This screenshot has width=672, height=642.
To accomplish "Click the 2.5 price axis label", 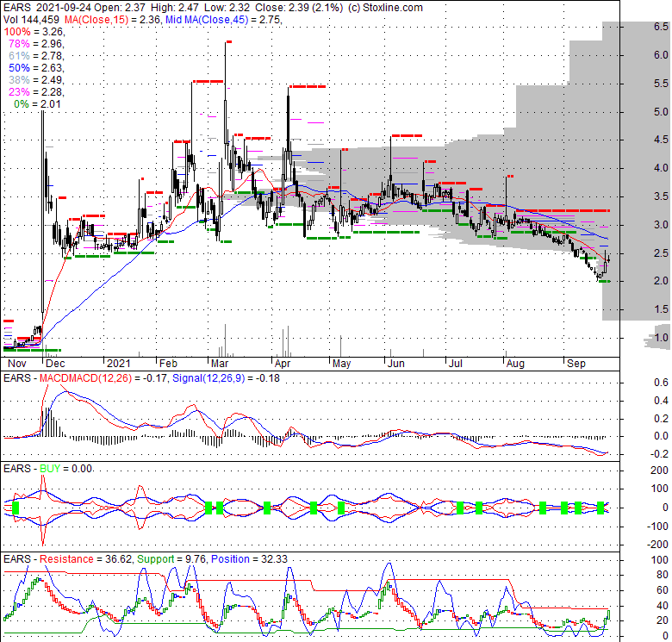I will click(x=661, y=252).
